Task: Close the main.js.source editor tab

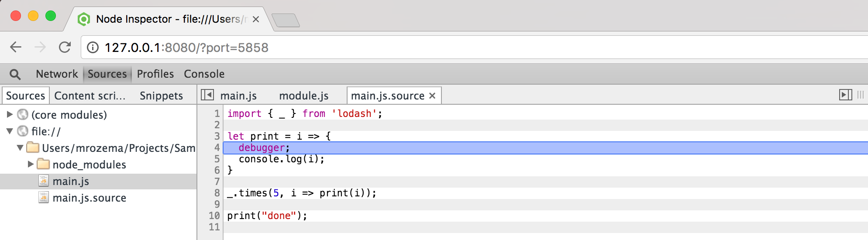Action: (x=432, y=96)
